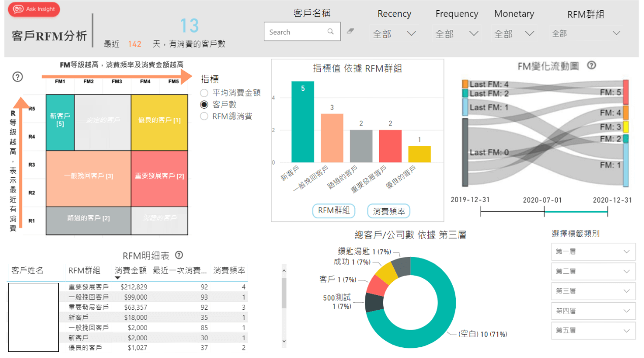
Task: Open help icon beside FM變化流動圖 title
Action: click(x=591, y=66)
